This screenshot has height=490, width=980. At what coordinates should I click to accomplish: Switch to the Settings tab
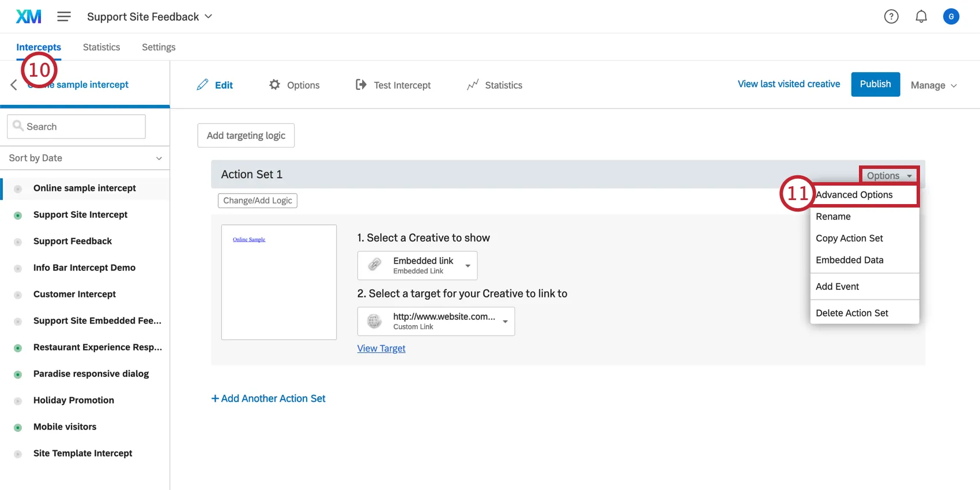click(x=159, y=47)
